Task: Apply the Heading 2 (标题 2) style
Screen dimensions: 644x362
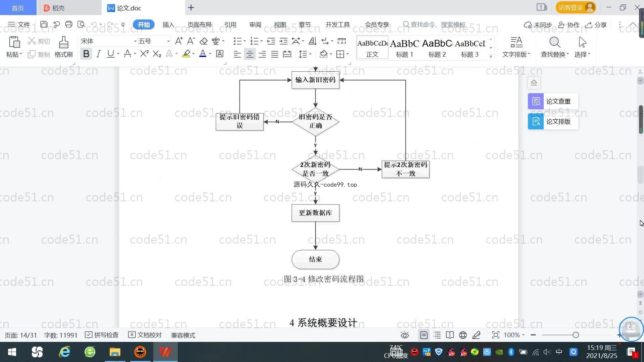Action: click(437, 48)
